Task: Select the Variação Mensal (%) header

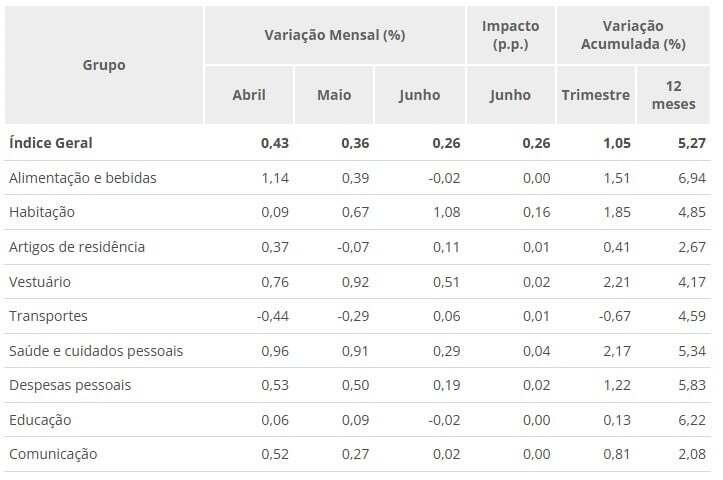Action: 334,35
